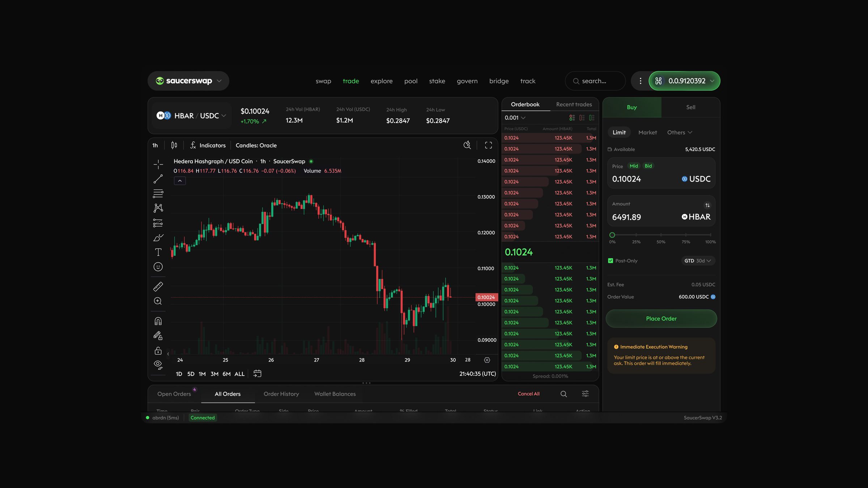Swap amount currency arrows icon
Screen dimensions: 868x488
pos(707,205)
